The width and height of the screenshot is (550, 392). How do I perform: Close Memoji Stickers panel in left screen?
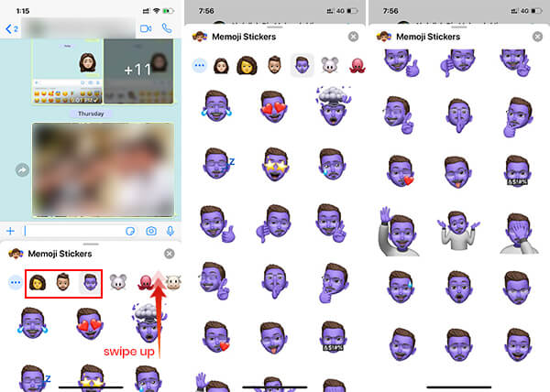point(169,254)
